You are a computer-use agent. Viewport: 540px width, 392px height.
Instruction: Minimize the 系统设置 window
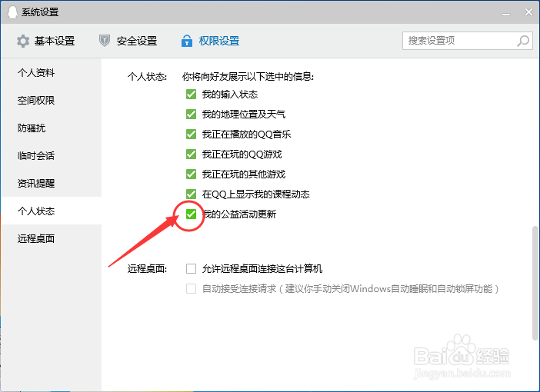tap(506, 13)
